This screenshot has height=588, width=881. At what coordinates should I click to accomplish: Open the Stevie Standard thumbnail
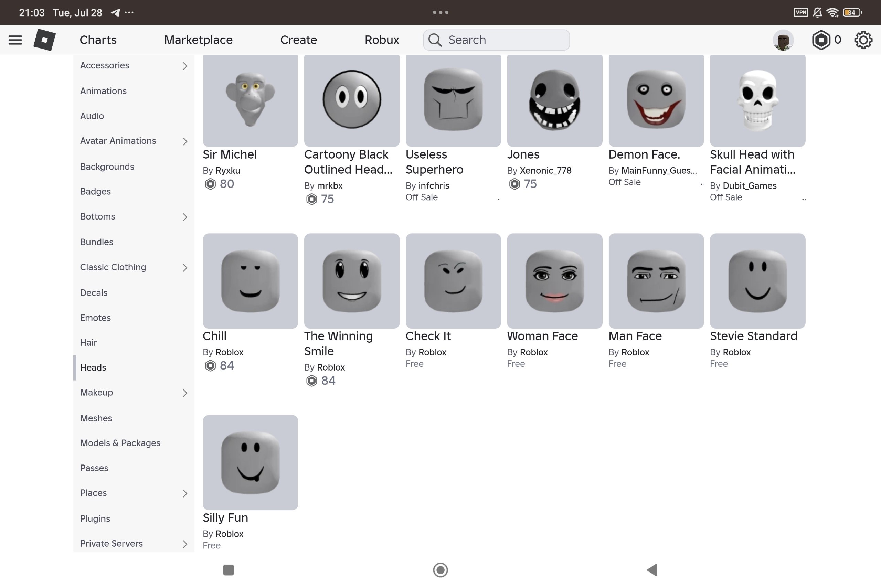click(x=757, y=281)
